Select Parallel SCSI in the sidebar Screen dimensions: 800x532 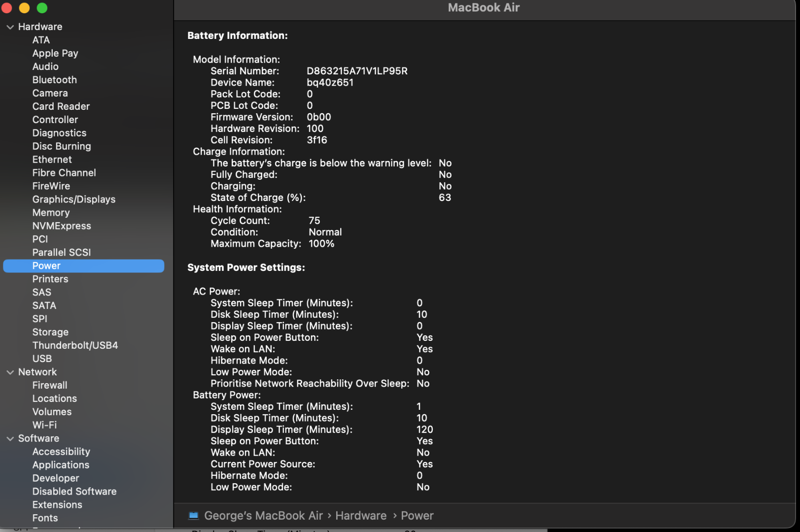pos(62,252)
